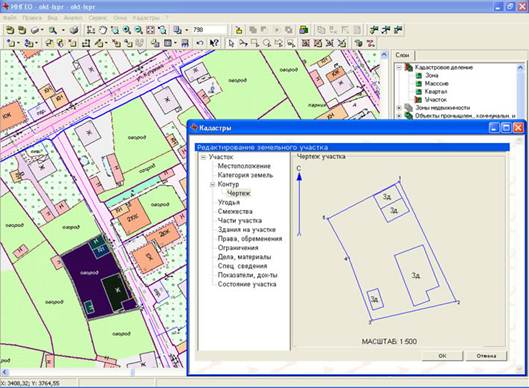Screen dimensions: 529x388
Task: Click the OK button
Action: click(442, 356)
